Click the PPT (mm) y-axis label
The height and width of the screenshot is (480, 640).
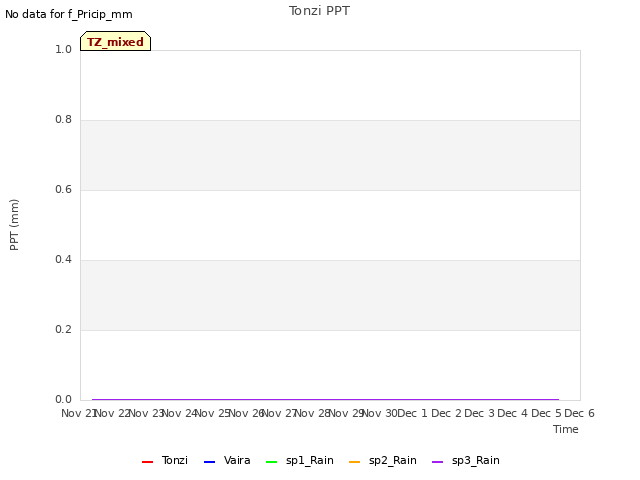(14, 225)
